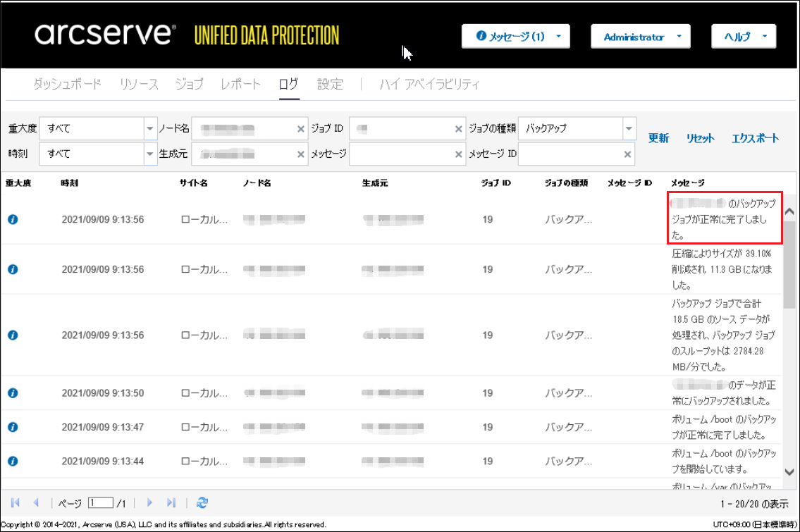Expand the 重大度 dropdown
The image size is (800, 532).
(149, 129)
